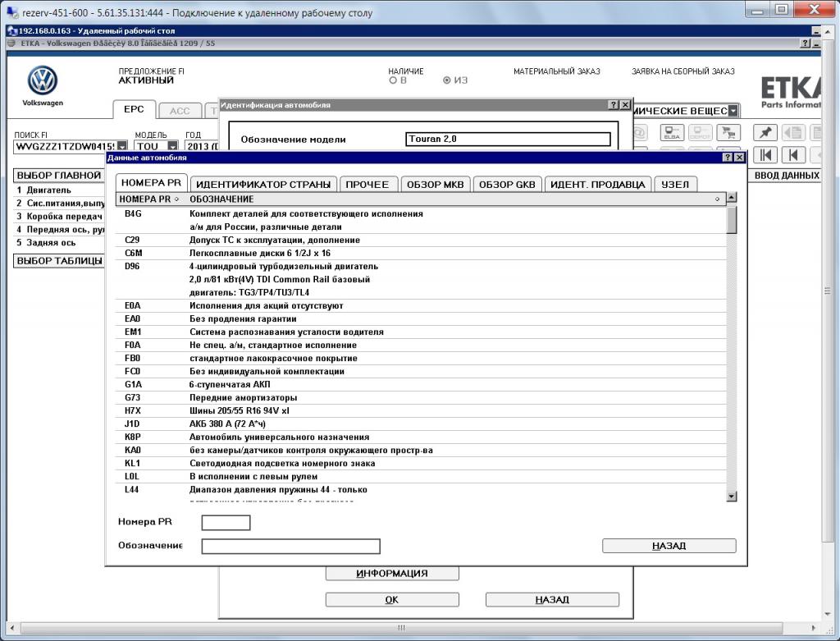Open the ОБЗОР МКВ tab
This screenshot has height=641, width=840.
pyautogui.click(x=435, y=185)
